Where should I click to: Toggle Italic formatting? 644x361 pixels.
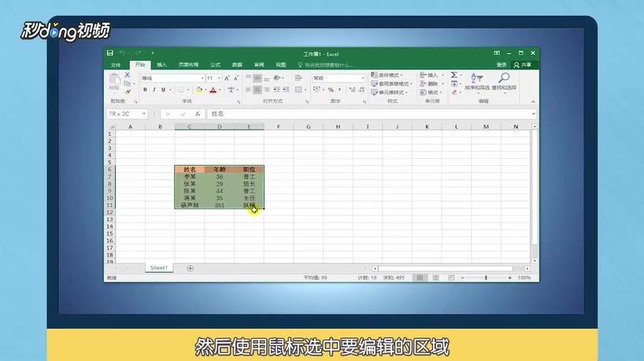154,90
